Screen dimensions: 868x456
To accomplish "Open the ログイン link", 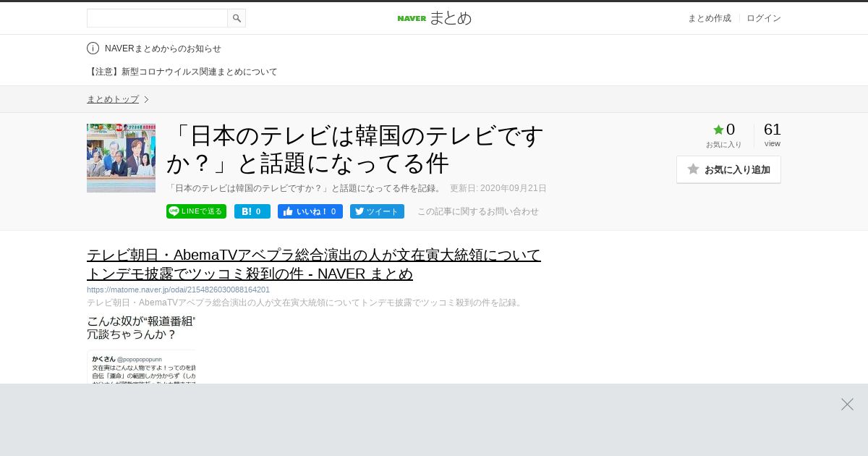I will point(763,18).
